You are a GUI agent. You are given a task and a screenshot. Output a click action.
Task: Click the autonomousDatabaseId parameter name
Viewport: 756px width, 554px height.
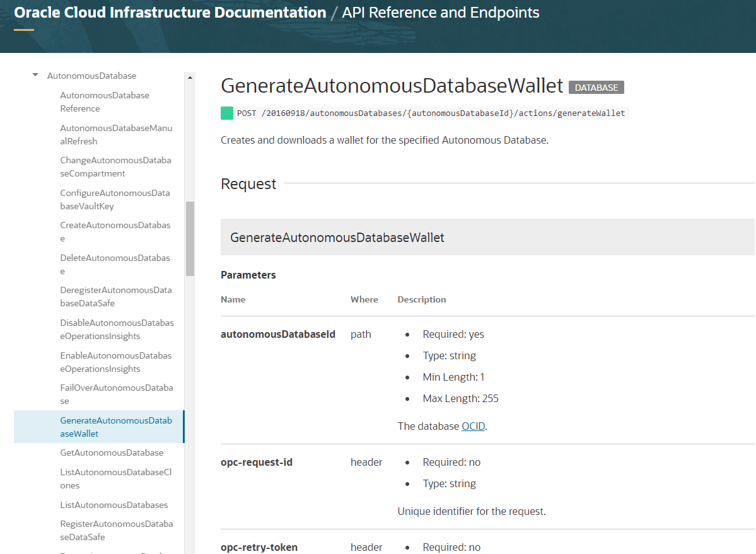[277, 334]
